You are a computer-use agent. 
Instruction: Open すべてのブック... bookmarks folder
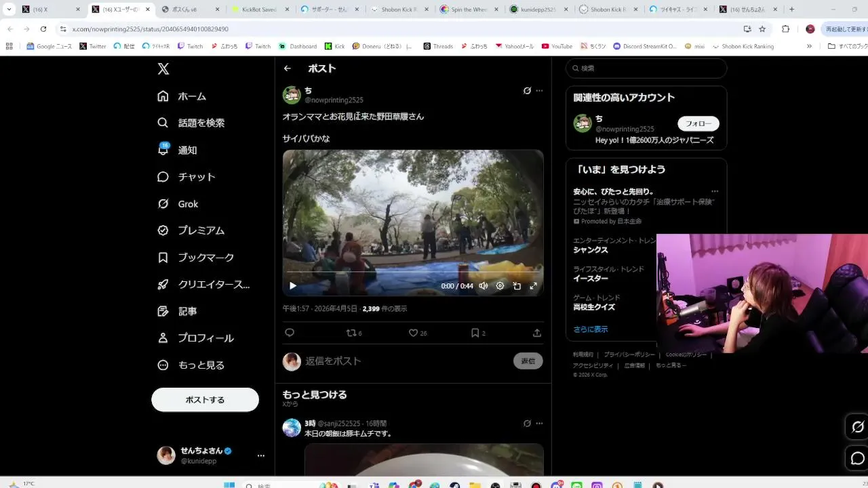click(847, 46)
